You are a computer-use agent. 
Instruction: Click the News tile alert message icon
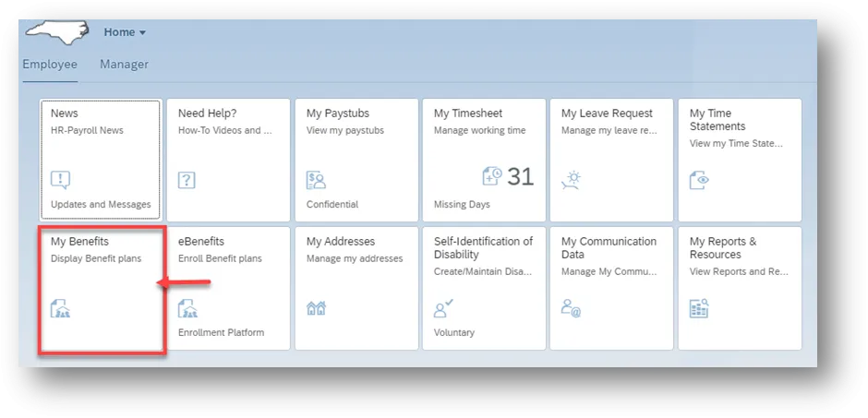click(60, 180)
